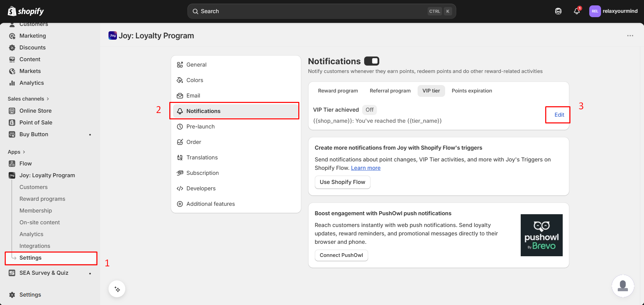This screenshot has height=305, width=644.
Task: Click the Online Store icon
Action: coord(12,111)
